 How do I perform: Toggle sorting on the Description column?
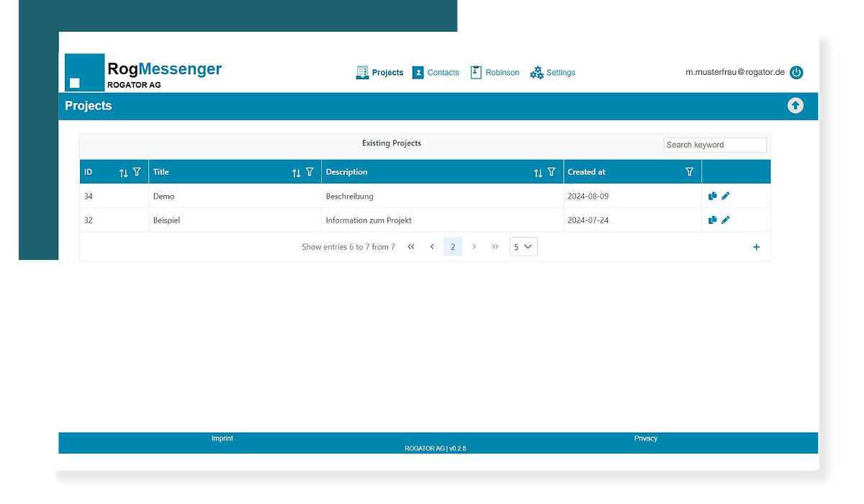[539, 171]
